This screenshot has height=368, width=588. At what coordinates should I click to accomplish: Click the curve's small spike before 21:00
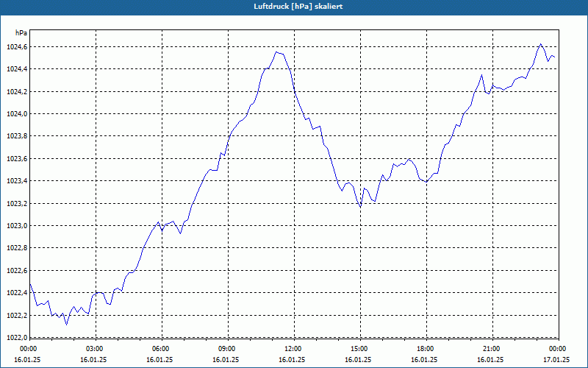[x=482, y=75]
